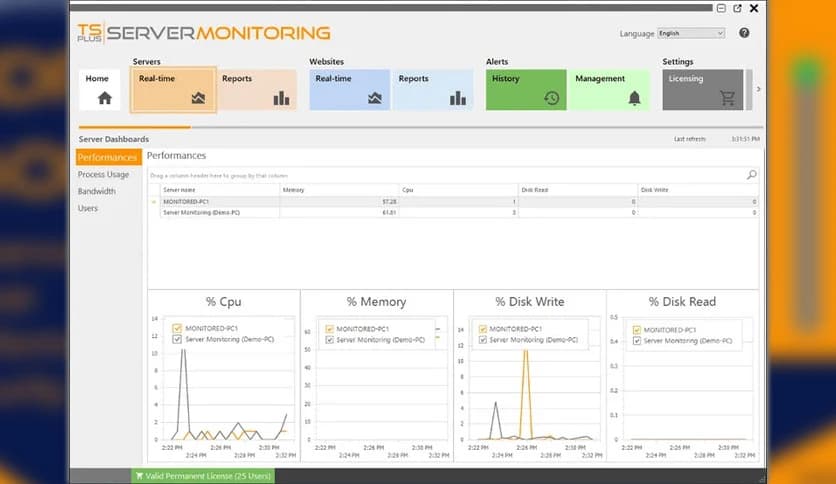This screenshot has width=836, height=484.
Task: Select Process Usage in the sidebar
Action: click(x=103, y=174)
